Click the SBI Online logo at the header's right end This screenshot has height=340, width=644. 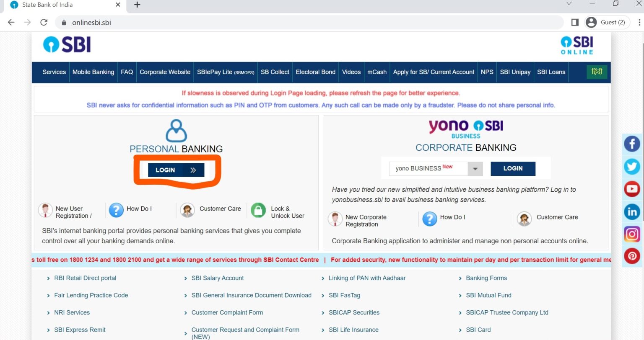(x=577, y=45)
